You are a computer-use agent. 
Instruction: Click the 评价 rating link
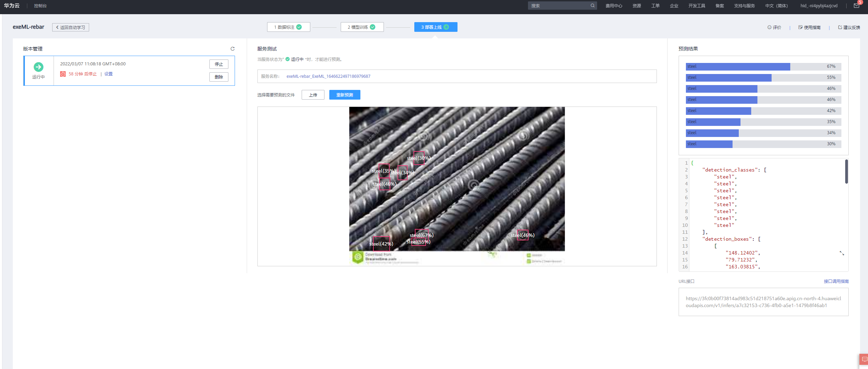[774, 27]
